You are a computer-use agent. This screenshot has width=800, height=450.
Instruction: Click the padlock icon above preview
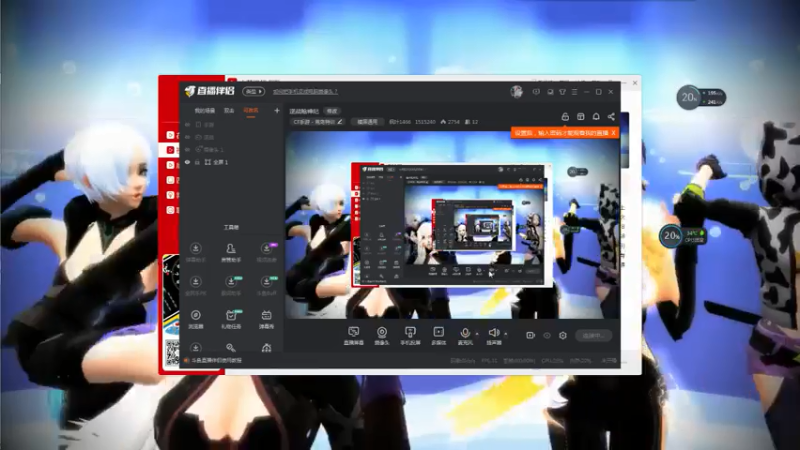565,117
